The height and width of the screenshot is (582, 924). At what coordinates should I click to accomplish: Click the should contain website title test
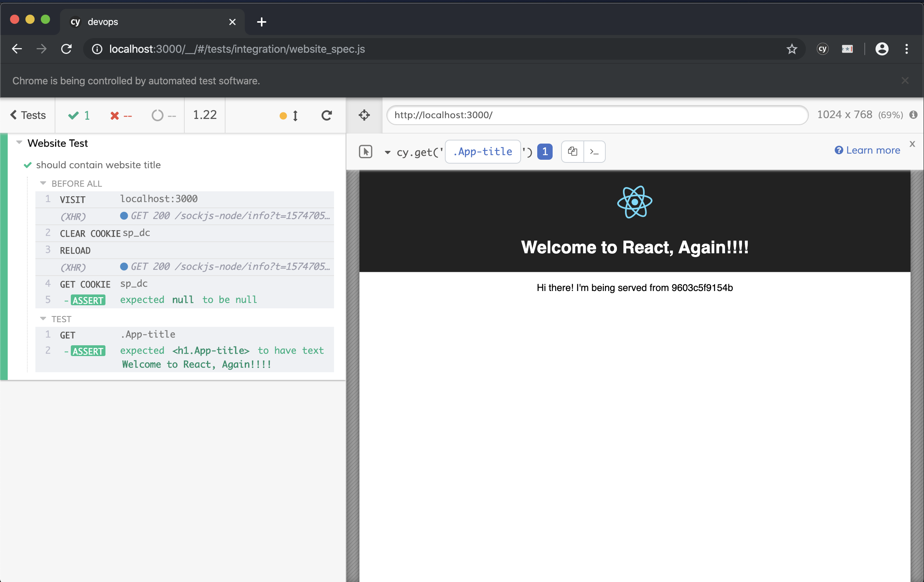99,164
